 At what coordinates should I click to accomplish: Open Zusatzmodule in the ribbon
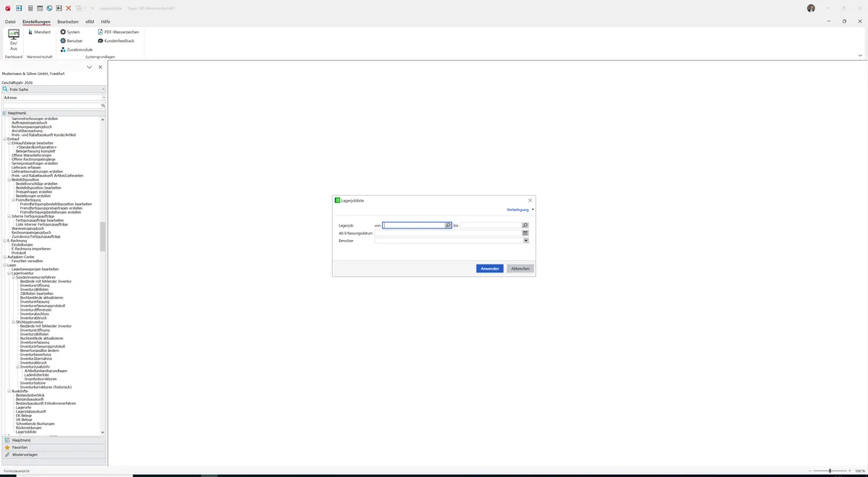tap(77, 49)
